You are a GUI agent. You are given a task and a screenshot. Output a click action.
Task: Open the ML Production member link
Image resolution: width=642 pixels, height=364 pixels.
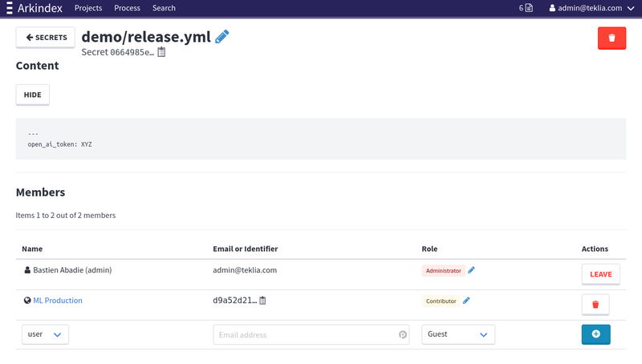coord(58,300)
